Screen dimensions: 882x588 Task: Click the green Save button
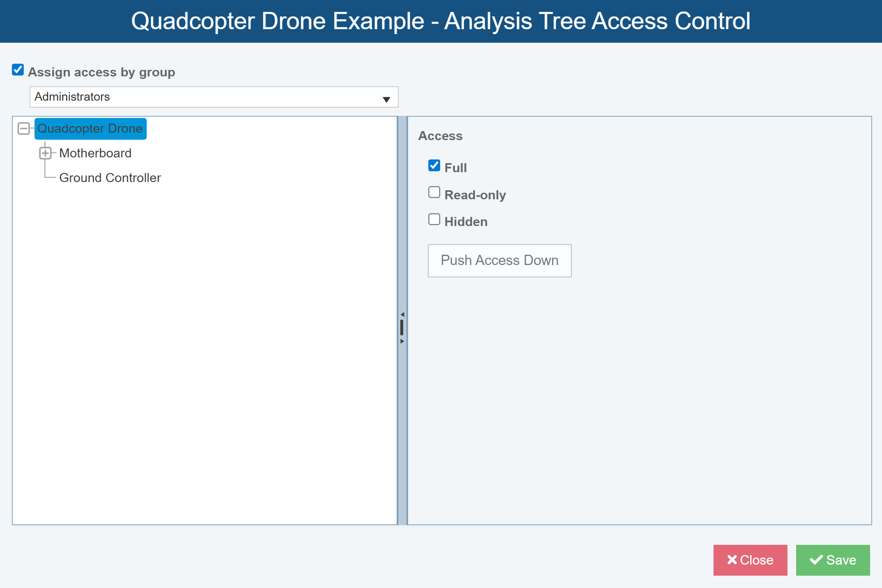click(833, 560)
